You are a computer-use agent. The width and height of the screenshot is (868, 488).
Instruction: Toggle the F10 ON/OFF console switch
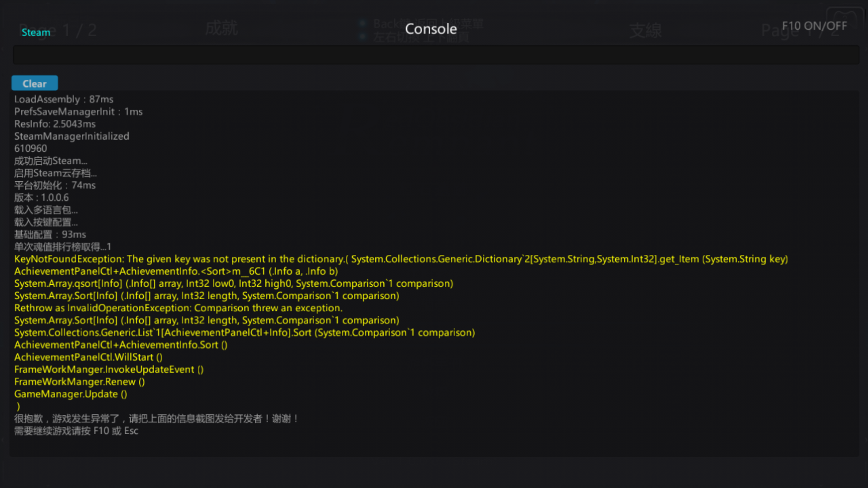[x=814, y=26]
